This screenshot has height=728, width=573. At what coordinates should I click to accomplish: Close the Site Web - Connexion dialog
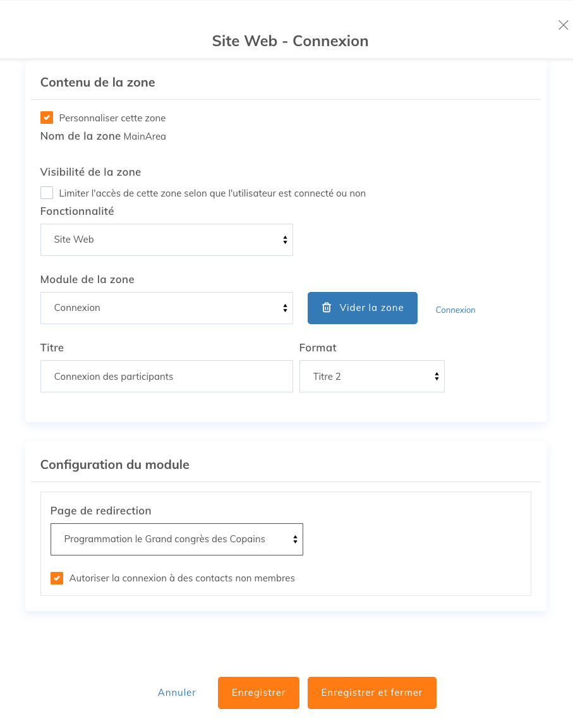click(564, 25)
